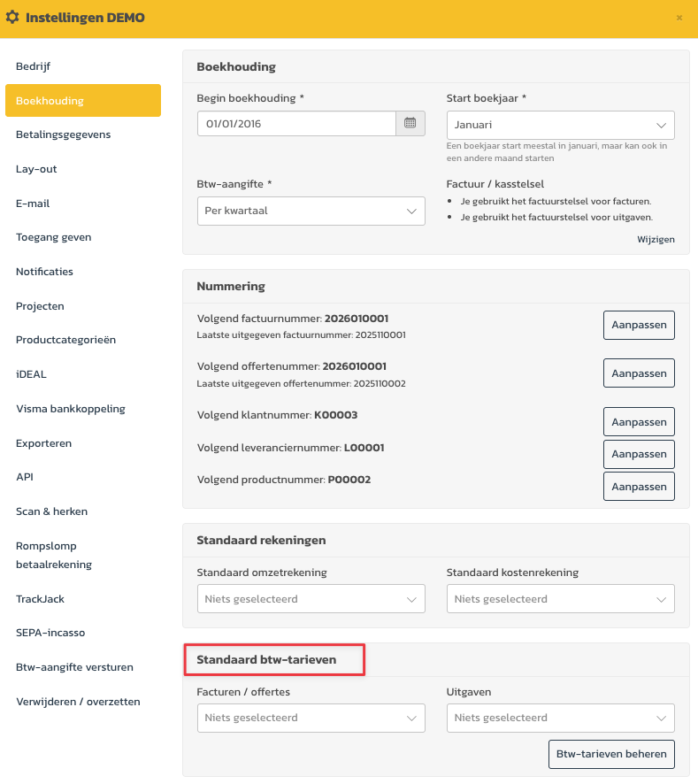The width and height of the screenshot is (698, 784).
Task: Click Aanpassen for next factuurnummer
Action: [x=639, y=325]
